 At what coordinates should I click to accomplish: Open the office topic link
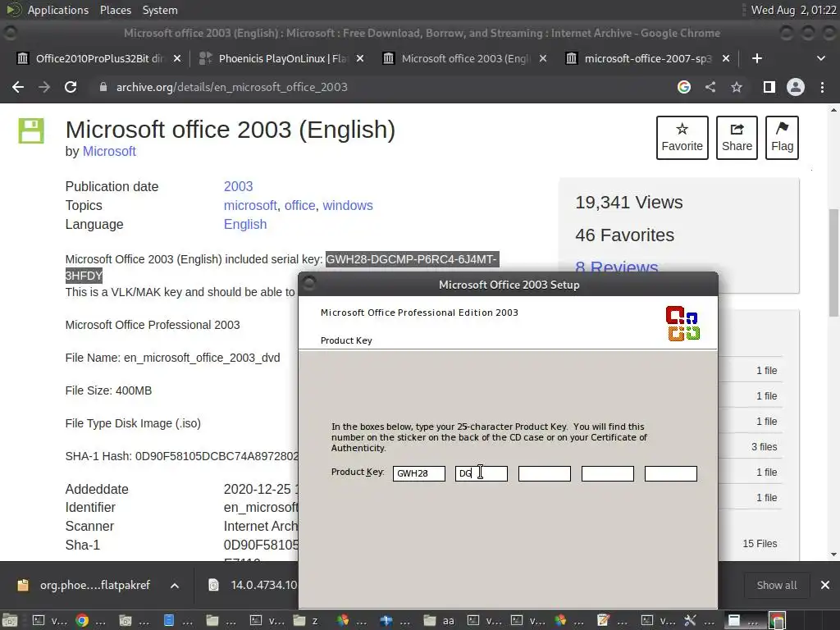tap(299, 205)
